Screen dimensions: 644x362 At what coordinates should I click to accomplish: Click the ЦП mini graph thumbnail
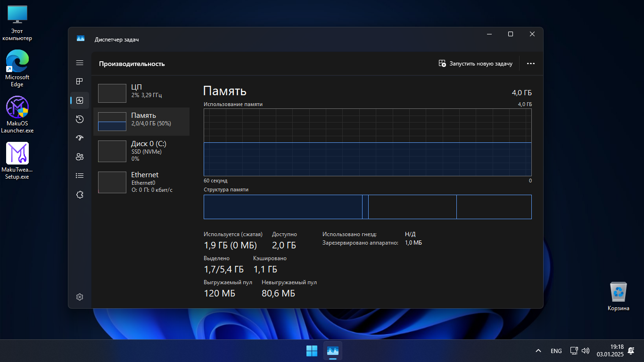point(112,93)
